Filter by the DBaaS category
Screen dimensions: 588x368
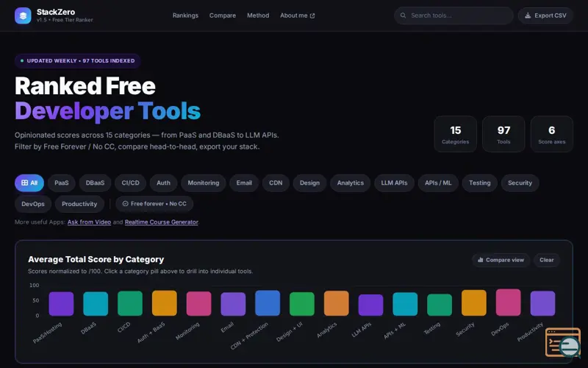tap(95, 183)
